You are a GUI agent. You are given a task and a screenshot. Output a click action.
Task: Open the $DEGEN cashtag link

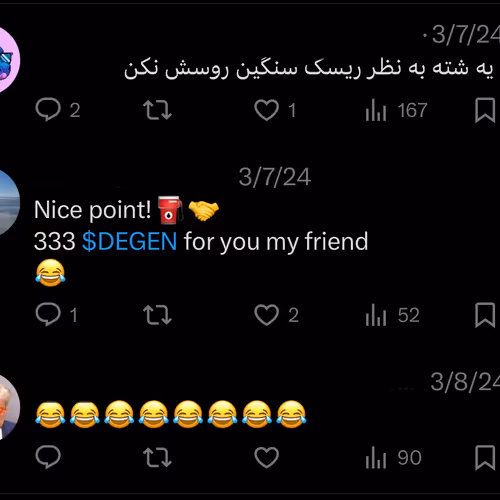[x=129, y=241]
